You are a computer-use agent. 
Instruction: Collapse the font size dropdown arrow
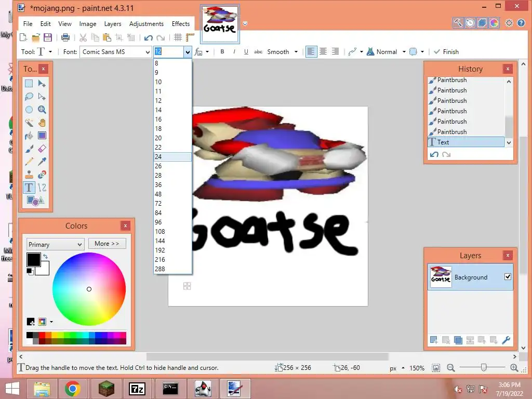click(x=187, y=52)
